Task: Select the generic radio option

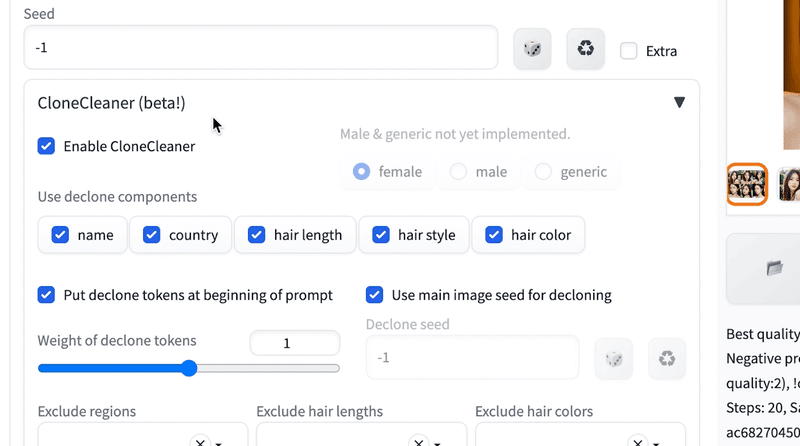Action: (544, 172)
